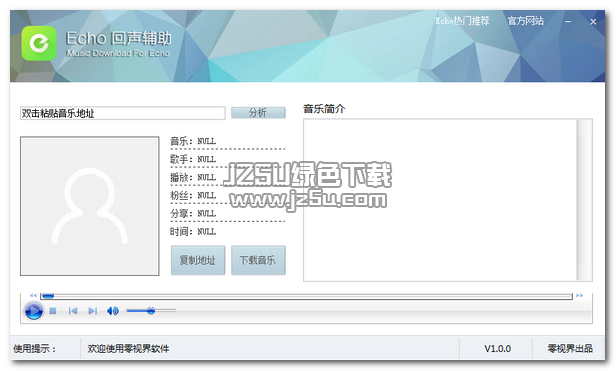The height and width of the screenshot is (371, 616).
Task: Click the 分析 analyze button
Action: coord(258,113)
